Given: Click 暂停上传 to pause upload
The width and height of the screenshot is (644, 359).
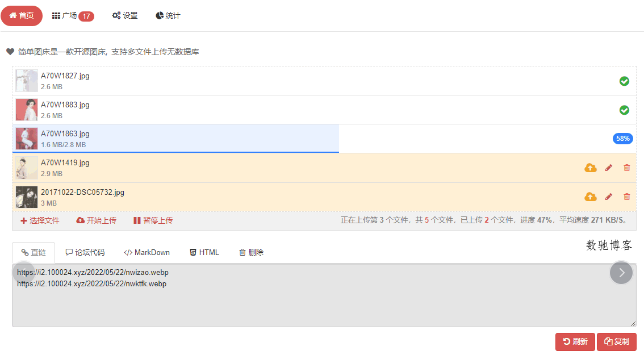Looking at the screenshot, I should click(153, 220).
